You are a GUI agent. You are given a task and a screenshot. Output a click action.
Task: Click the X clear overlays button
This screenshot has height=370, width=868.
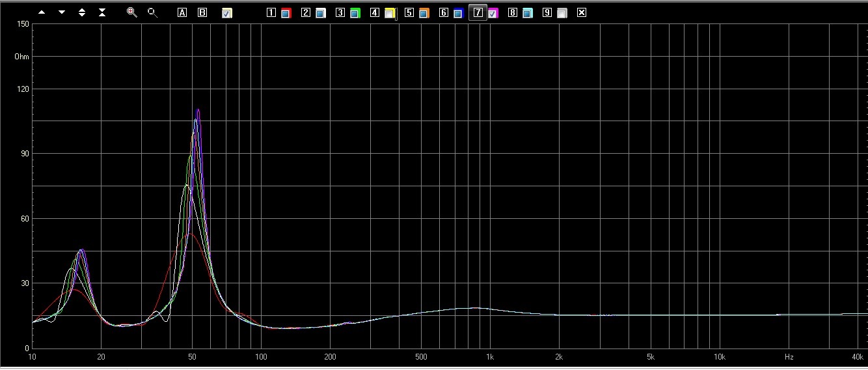pyautogui.click(x=582, y=12)
